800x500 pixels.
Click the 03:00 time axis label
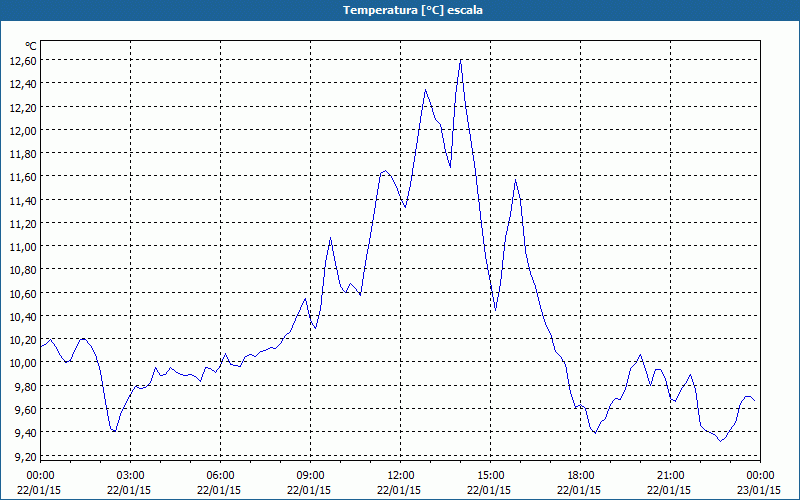pos(131,476)
